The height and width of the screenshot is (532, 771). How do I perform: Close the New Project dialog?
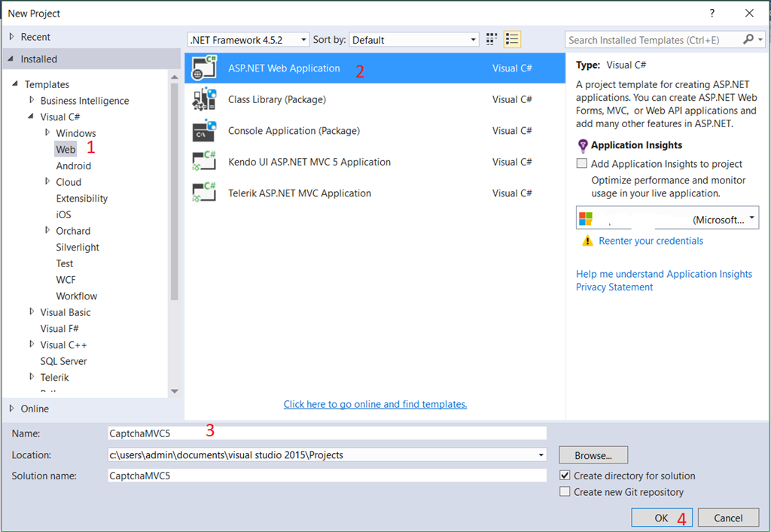click(x=749, y=14)
